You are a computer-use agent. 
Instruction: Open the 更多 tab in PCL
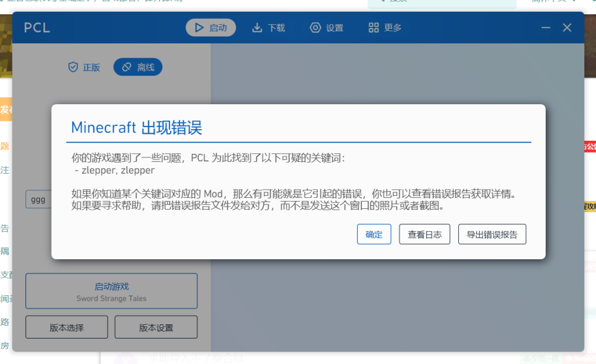(x=385, y=28)
